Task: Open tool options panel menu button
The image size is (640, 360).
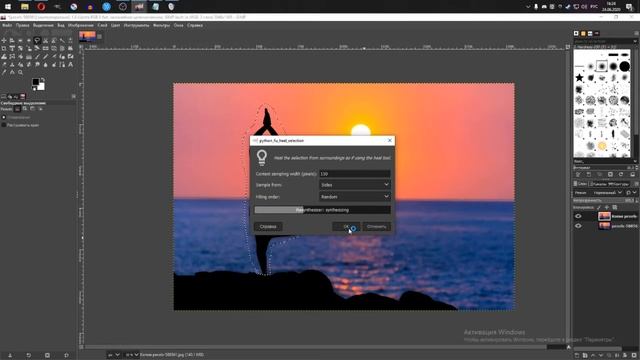Action: (x=73, y=96)
